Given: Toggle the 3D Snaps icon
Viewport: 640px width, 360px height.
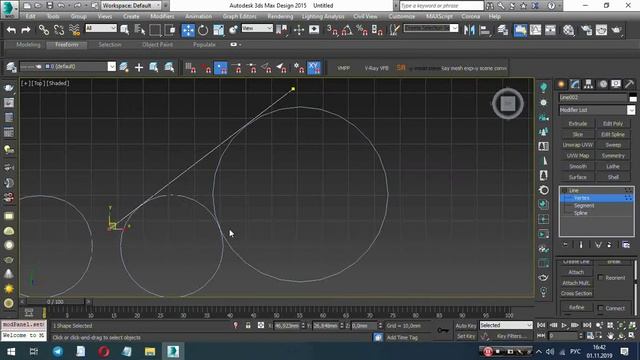Looking at the screenshot, I should (x=332, y=30).
